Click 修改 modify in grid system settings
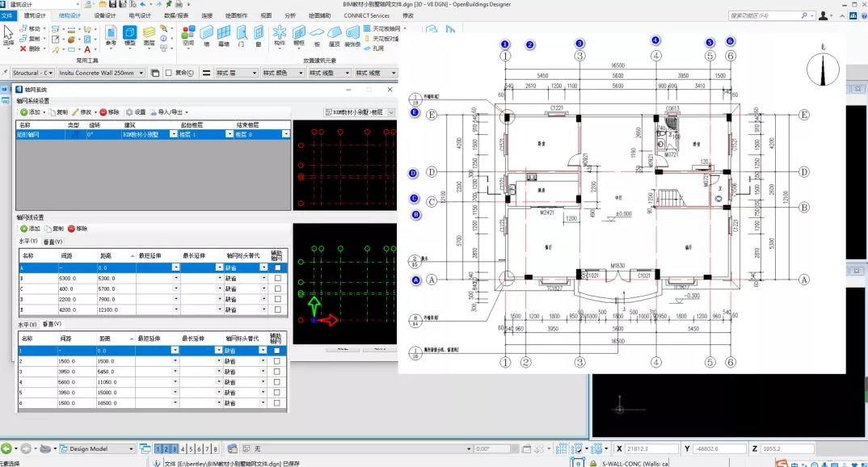The height and width of the screenshot is (467, 868). [x=82, y=111]
